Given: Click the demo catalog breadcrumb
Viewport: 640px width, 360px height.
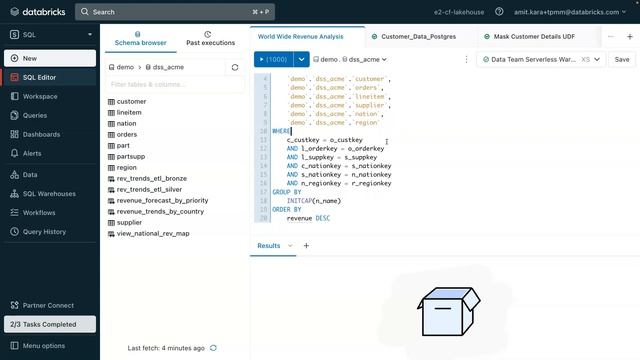Looking at the screenshot, I should coord(121,67).
